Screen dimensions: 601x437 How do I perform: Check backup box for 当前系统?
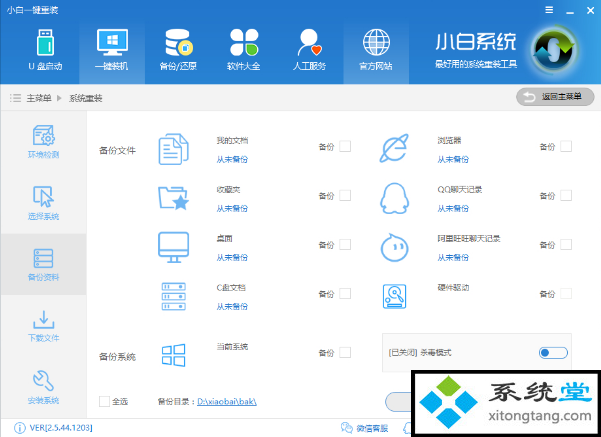(x=345, y=352)
